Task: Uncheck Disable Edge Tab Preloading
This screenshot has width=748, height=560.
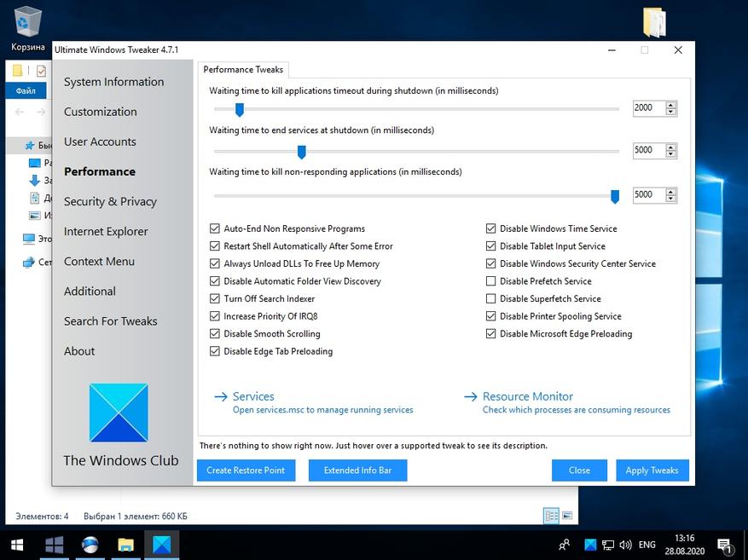Action: tap(215, 351)
